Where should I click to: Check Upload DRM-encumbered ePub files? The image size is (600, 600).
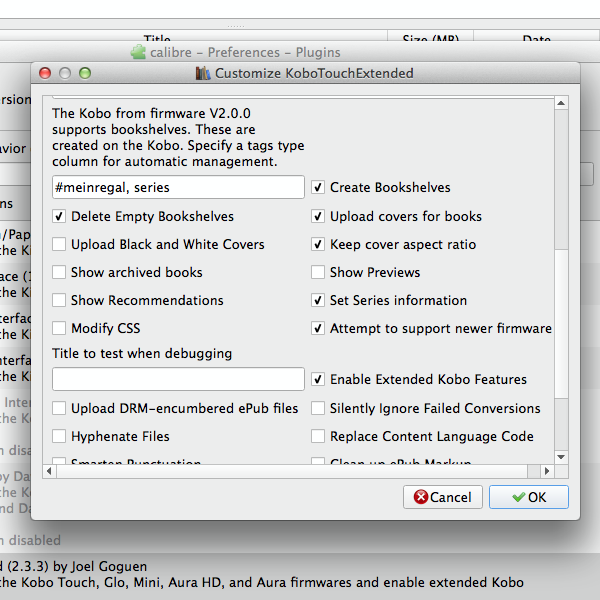click(59, 408)
